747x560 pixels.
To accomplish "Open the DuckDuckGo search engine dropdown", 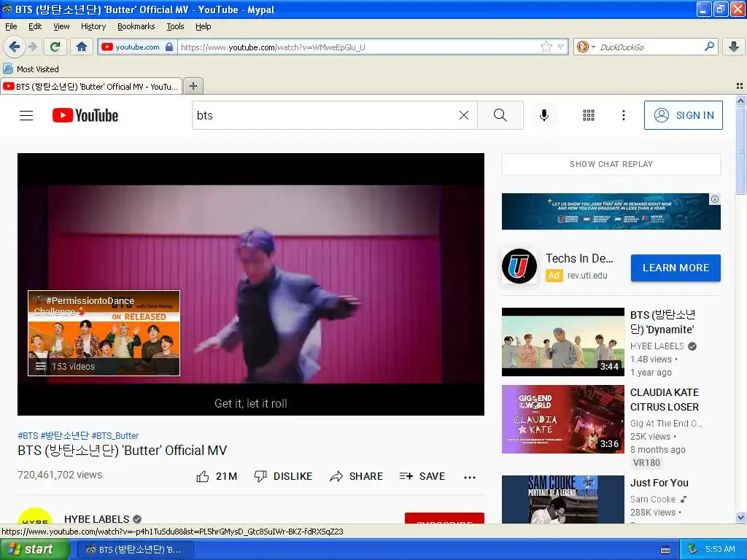I will [586, 47].
